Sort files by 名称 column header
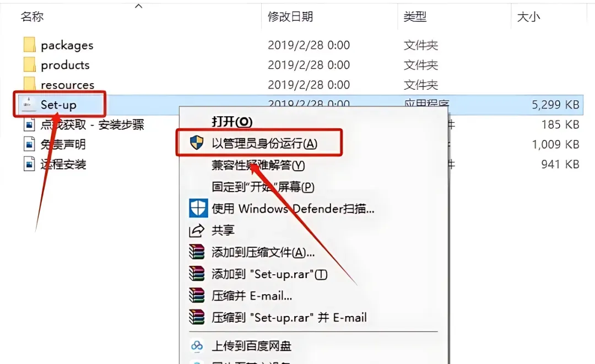595x364 pixels. pos(33,17)
